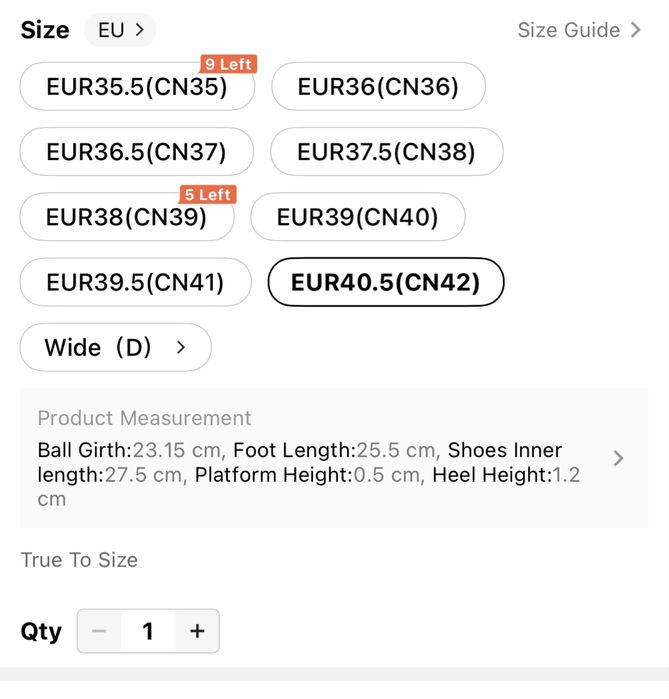Tap the '5 Left' stock badge
Viewport: 669px width, 699px height.
(207, 195)
